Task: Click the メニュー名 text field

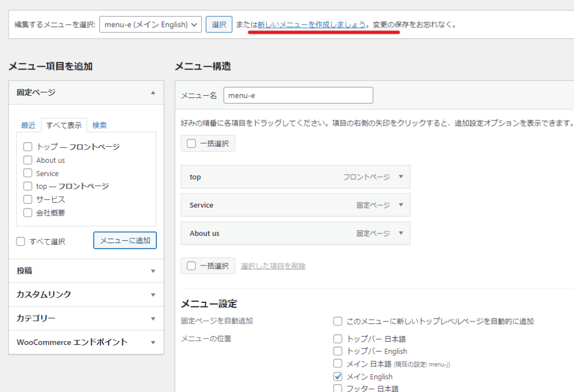Action: click(298, 95)
